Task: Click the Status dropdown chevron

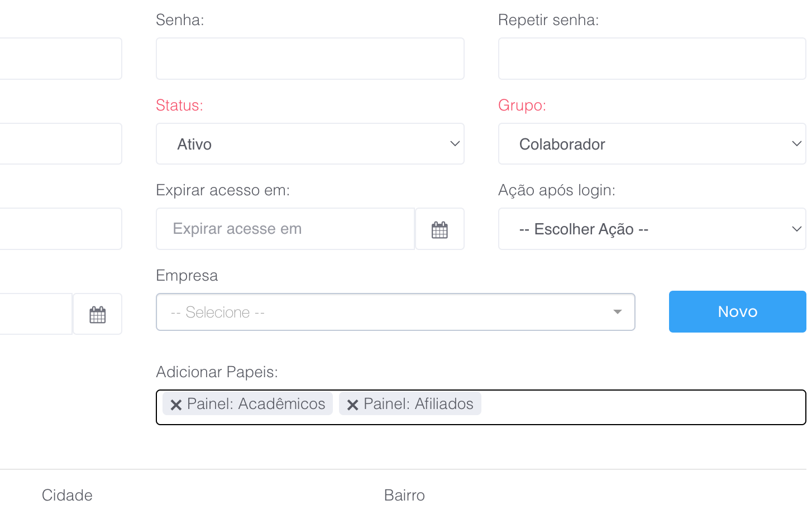Action: point(455,144)
